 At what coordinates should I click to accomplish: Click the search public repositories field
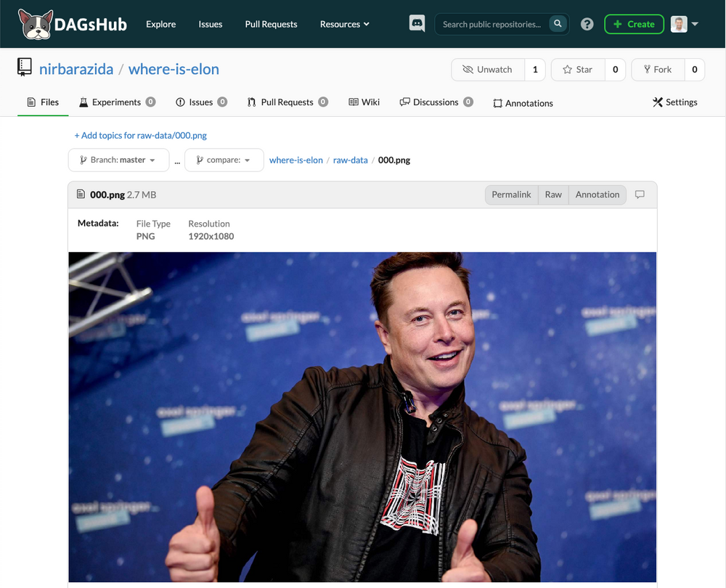point(492,24)
